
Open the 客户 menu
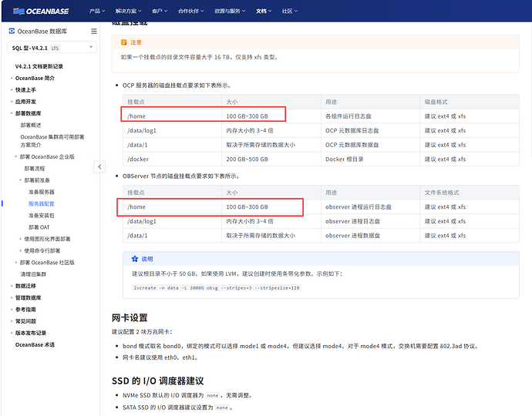pyautogui.click(x=160, y=12)
